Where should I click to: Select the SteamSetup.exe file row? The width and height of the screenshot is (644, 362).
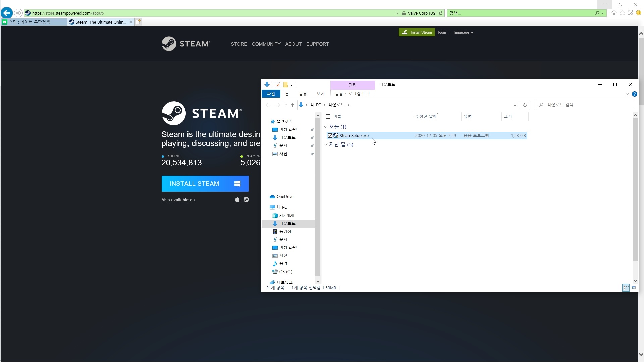tap(427, 136)
